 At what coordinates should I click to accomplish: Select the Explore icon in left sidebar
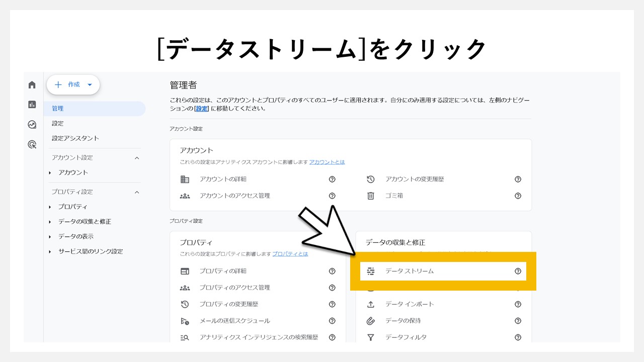pos(32,124)
